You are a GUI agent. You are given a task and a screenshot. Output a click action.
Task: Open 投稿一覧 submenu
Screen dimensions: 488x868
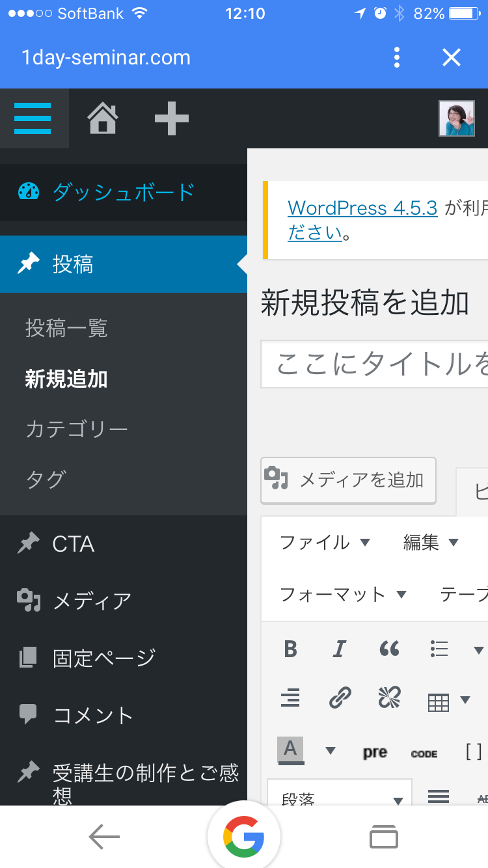[66, 329]
